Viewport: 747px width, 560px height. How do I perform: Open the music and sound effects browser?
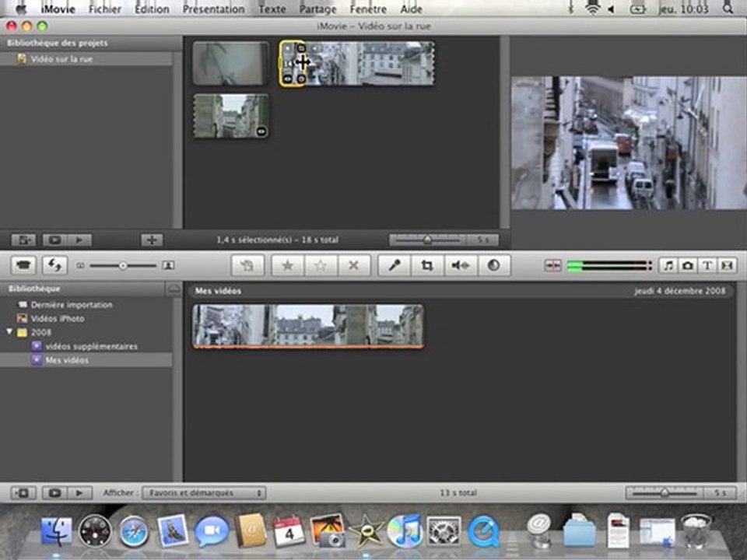pyautogui.click(x=668, y=265)
